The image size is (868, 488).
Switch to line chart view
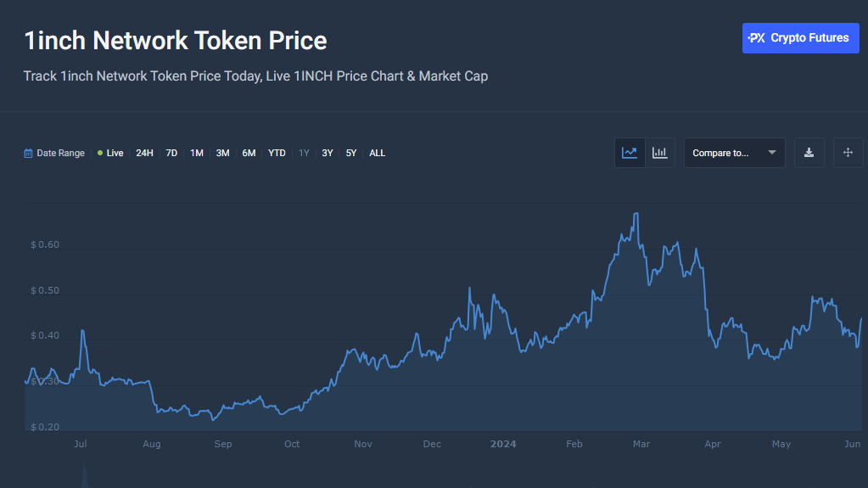pyautogui.click(x=630, y=153)
